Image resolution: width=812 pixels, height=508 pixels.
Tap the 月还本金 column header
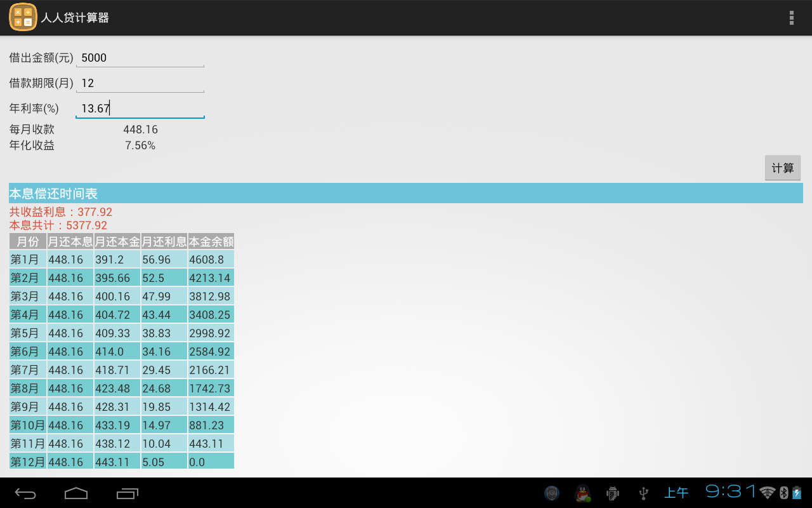117,241
